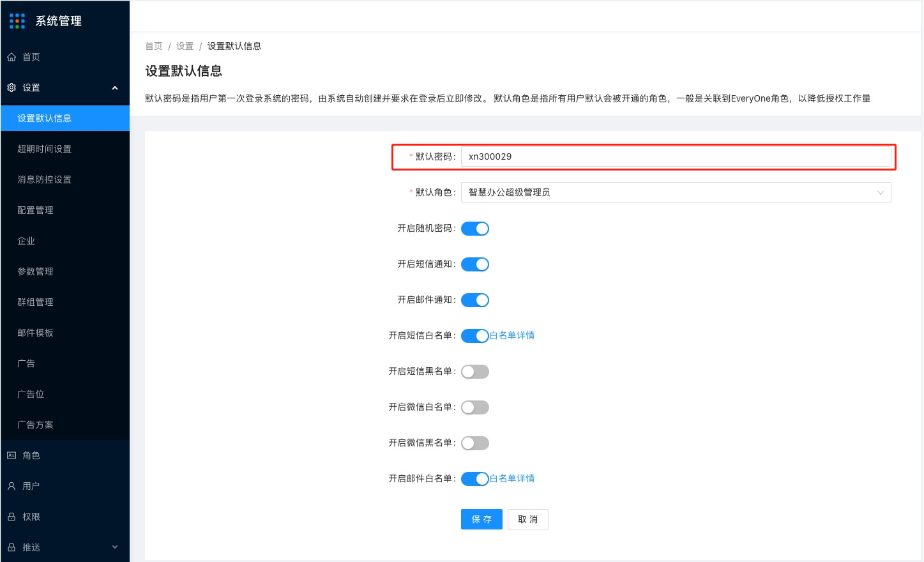
Task: Open 参数管理 menu item
Action: (65, 271)
